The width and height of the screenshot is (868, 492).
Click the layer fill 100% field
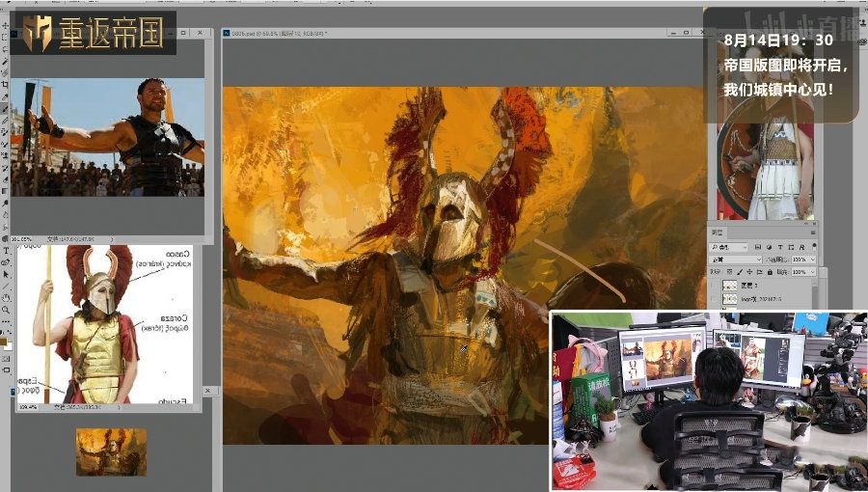[799, 272]
